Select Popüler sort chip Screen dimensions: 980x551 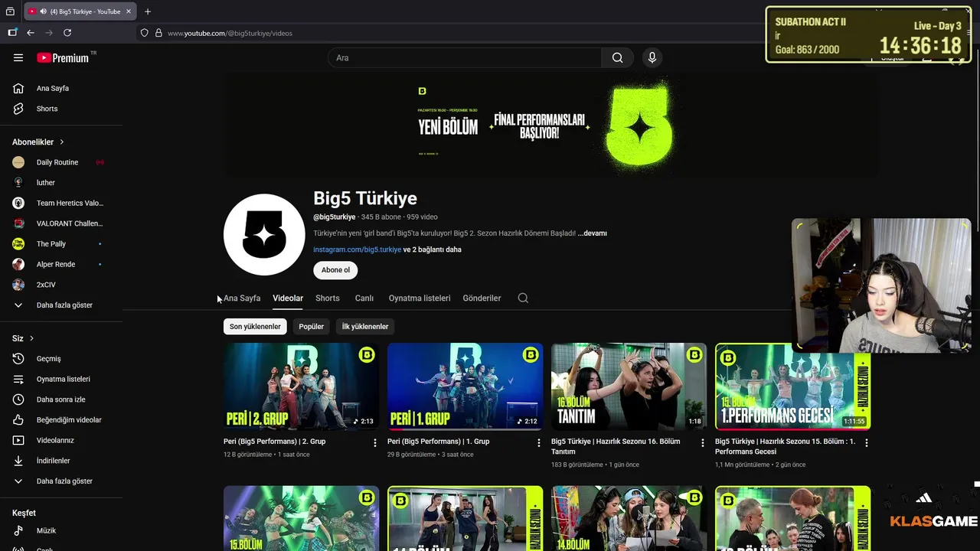pos(311,327)
